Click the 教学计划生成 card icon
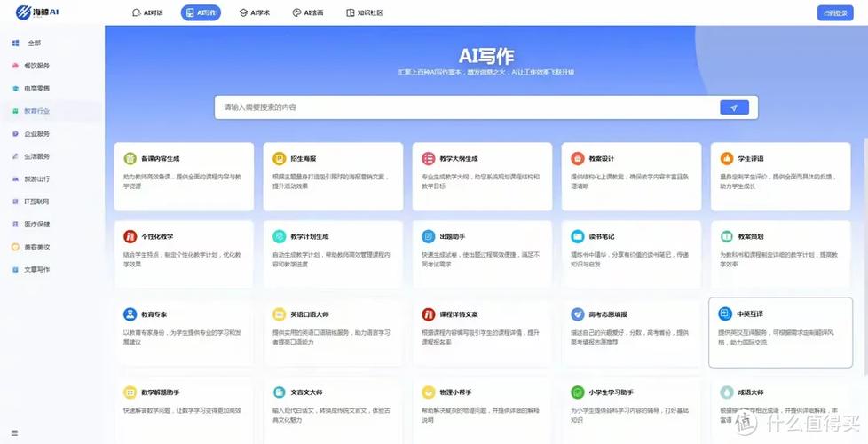 280,237
